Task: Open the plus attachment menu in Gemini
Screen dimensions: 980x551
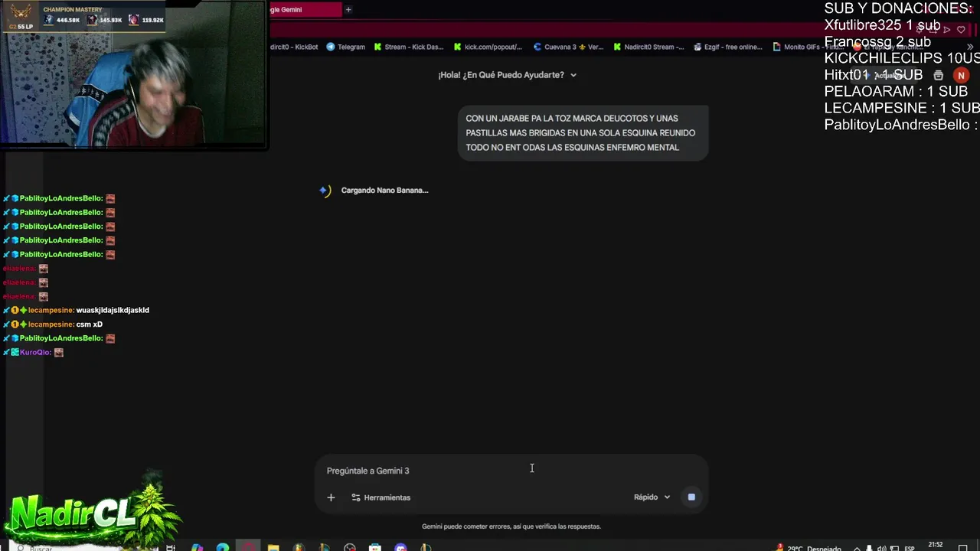Action: pos(331,497)
